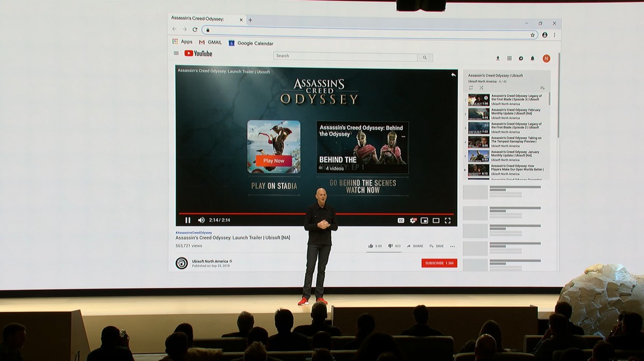Screen dimensions: 644x361
Task: Open the YouTube notifications bell
Action: pos(532,58)
